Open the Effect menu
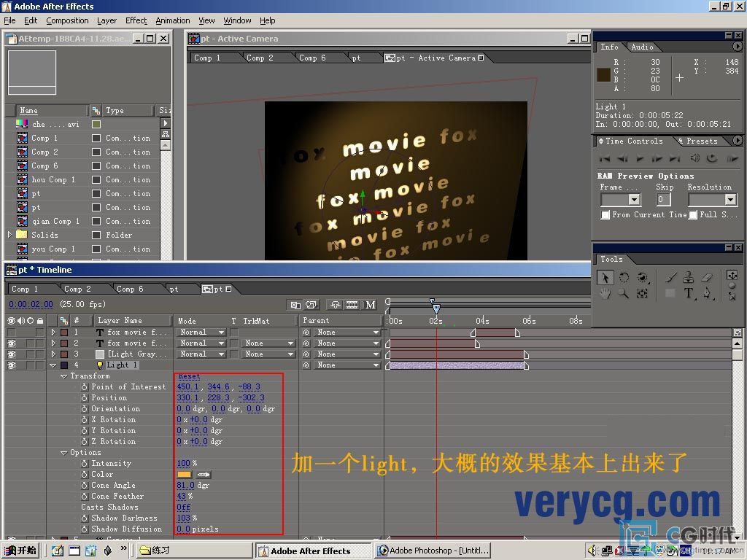 [x=136, y=20]
